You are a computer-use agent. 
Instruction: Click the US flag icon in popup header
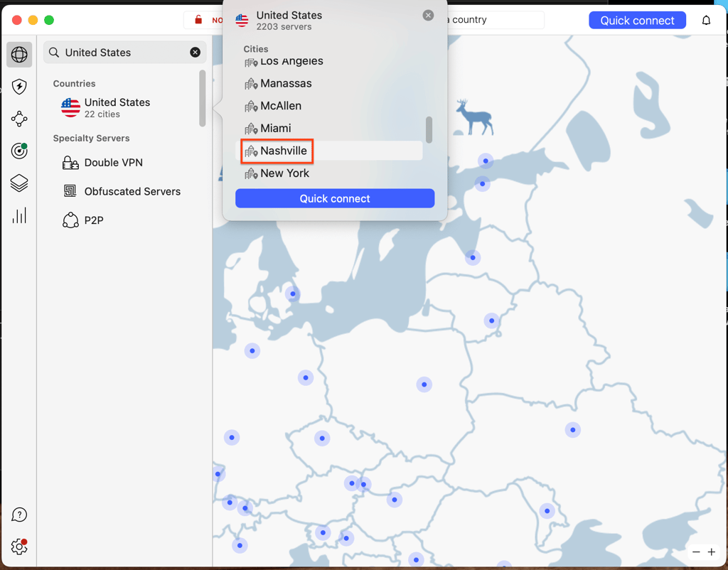coord(242,21)
